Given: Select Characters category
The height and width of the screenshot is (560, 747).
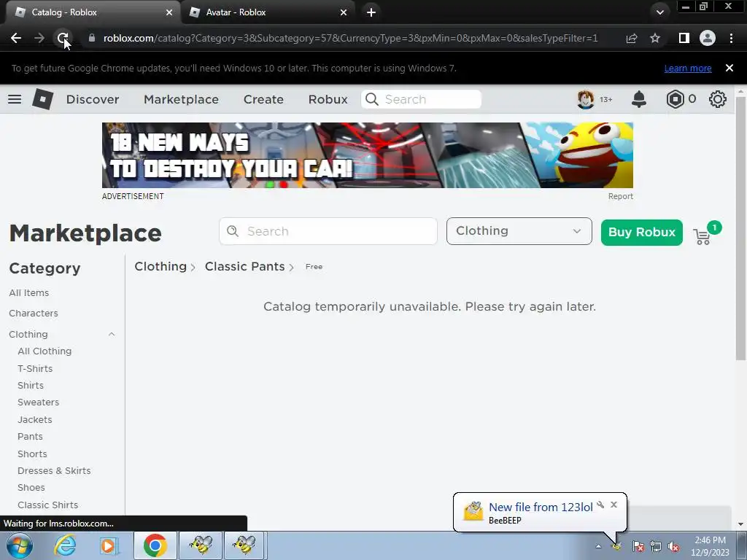Looking at the screenshot, I should click(x=34, y=314).
